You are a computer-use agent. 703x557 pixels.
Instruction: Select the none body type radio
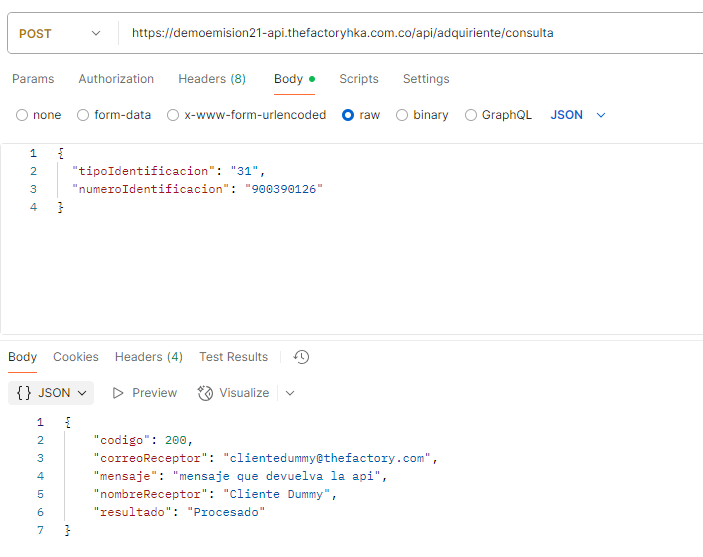pos(22,115)
